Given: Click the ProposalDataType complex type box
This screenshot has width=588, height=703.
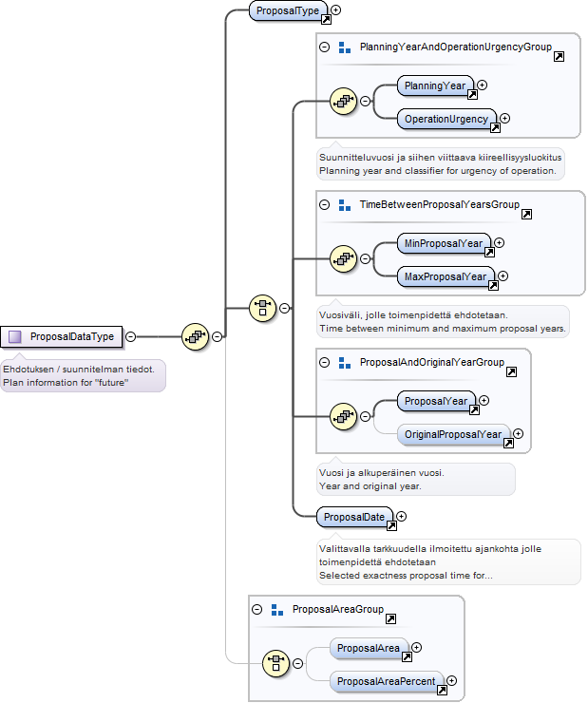Looking at the screenshot, I should pos(62,336).
